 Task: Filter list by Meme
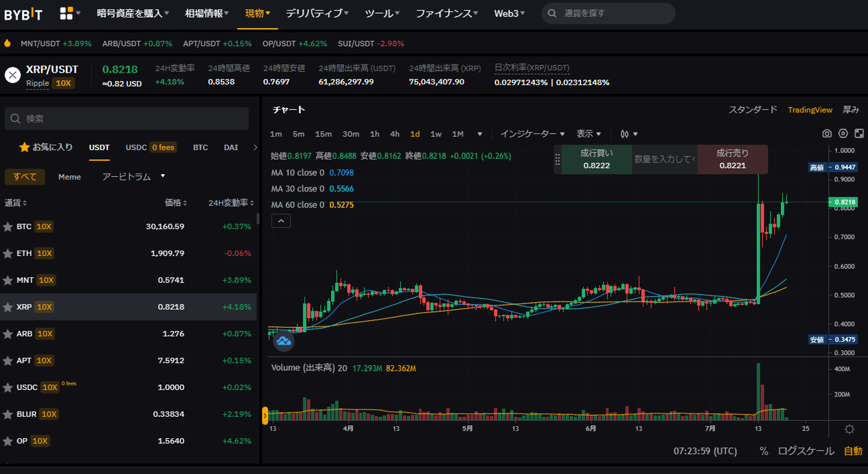click(69, 177)
